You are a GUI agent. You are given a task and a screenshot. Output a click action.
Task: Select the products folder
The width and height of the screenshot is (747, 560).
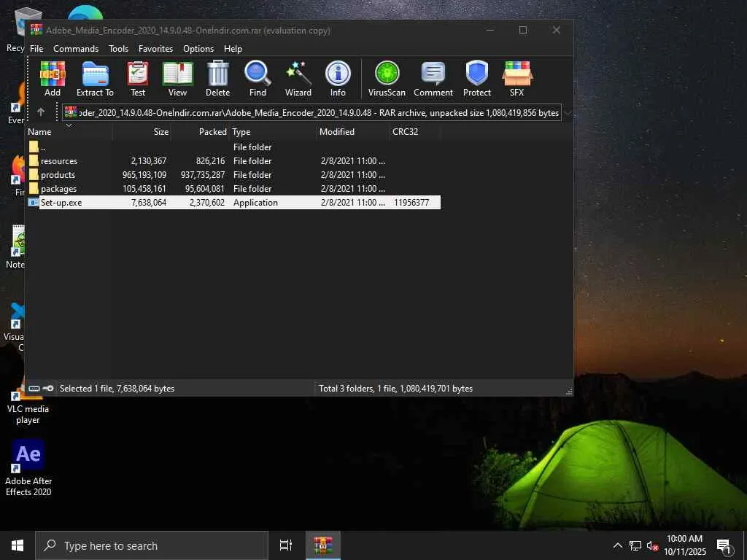coord(233,175)
